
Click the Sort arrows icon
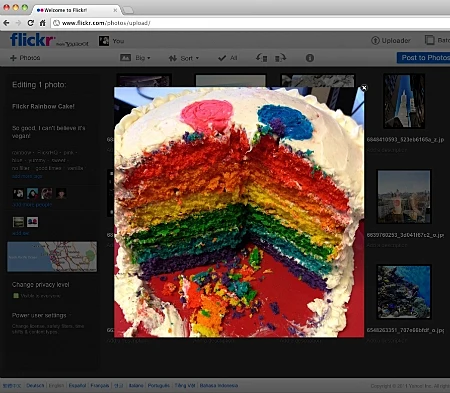[172, 58]
